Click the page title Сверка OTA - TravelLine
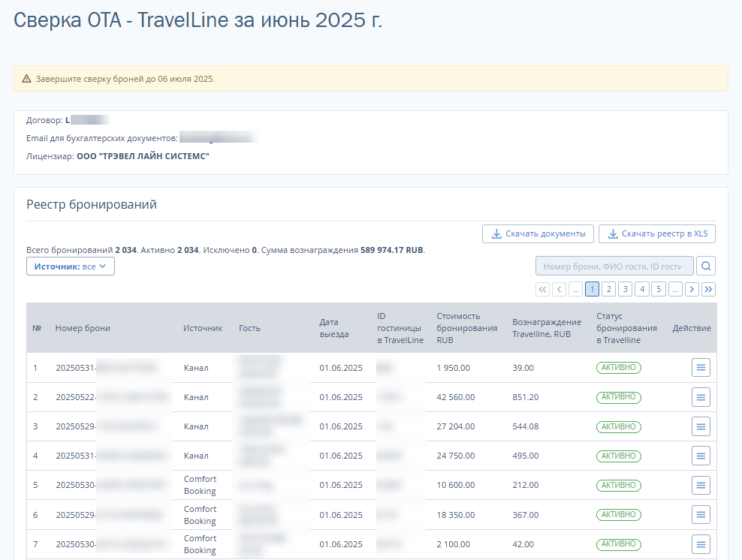This screenshot has height=560, width=742. 198,20
